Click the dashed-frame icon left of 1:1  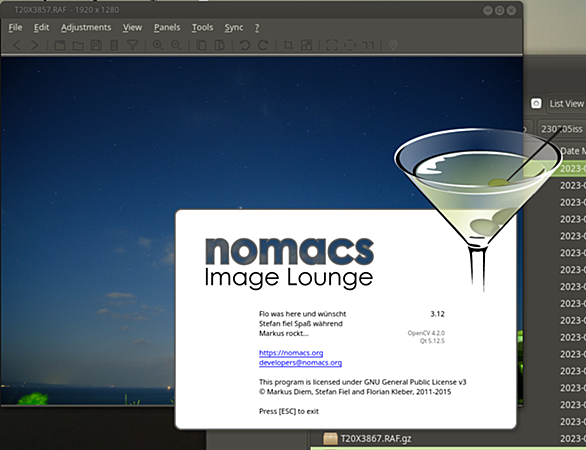[350, 45]
